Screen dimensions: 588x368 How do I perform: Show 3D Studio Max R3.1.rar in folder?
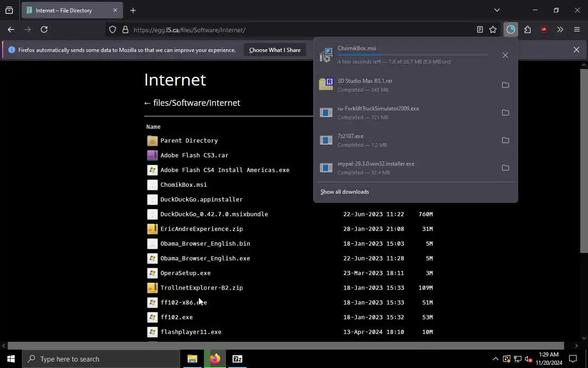click(x=505, y=85)
